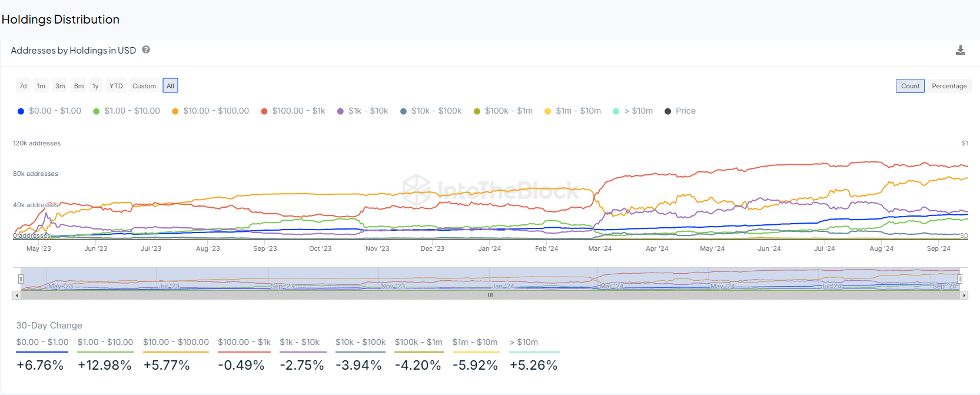Hide the $1.00 - $10.00 green series
This screenshot has height=395, width=980.
point(126,111)
